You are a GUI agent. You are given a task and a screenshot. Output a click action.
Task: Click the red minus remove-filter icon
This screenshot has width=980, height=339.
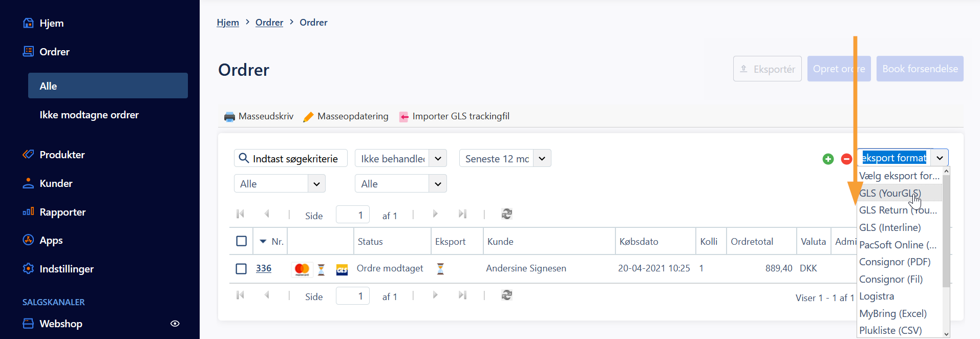[846, 159]
